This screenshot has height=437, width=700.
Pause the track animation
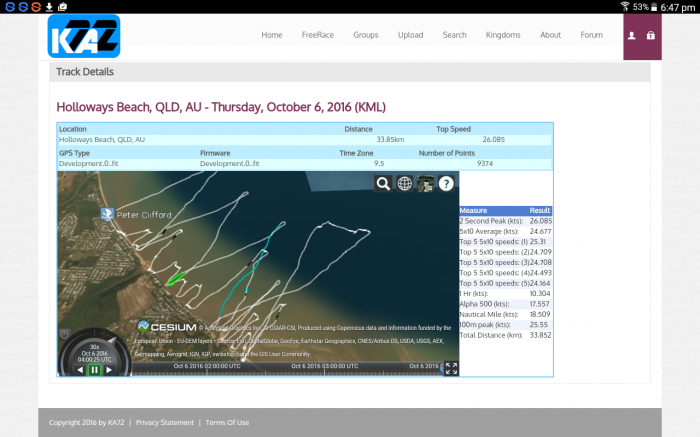click(x=95, y=370)
